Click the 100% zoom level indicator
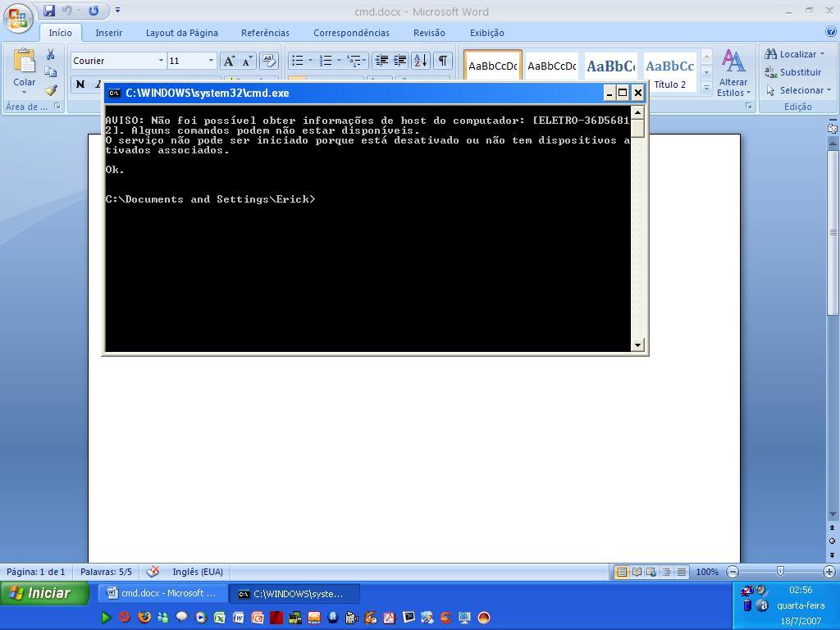 pyautogui.click(x=707, y=572)
